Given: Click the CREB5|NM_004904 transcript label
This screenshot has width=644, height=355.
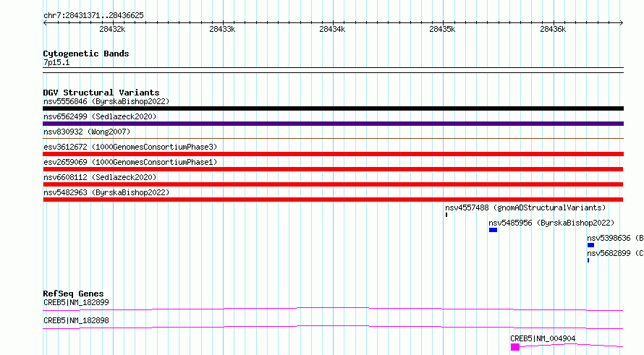Looking at the screenshot, I should [x=543, y=338].
